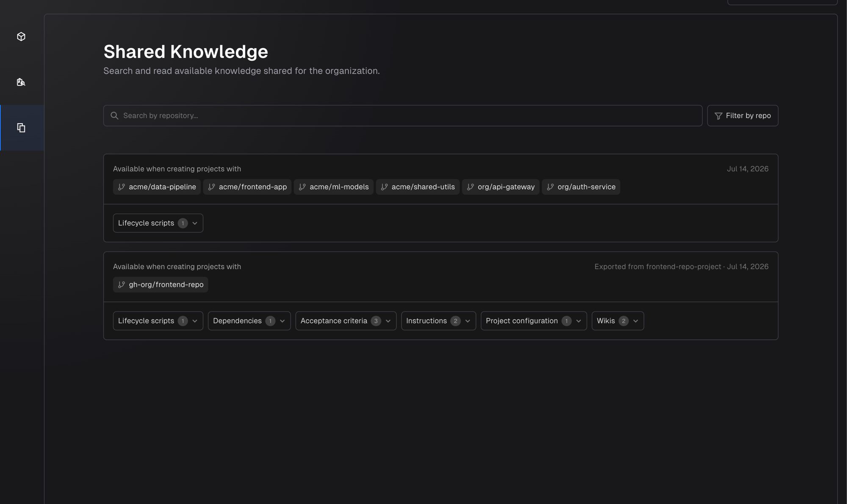Click the Shared Knowledge heading
Viewport: 847px width, 504px height.
pyautogui.click(x=185, y=52)
